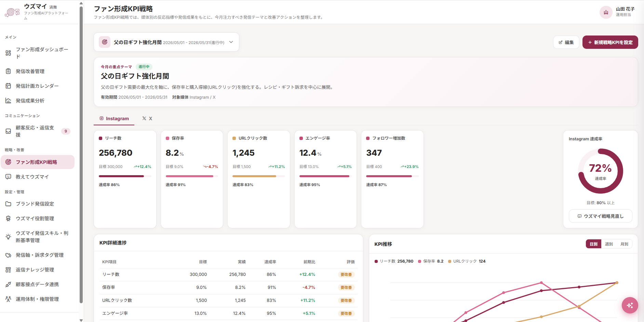Toggle リーチ数 legend in KPI推移 chart

[x=394, y=261]
